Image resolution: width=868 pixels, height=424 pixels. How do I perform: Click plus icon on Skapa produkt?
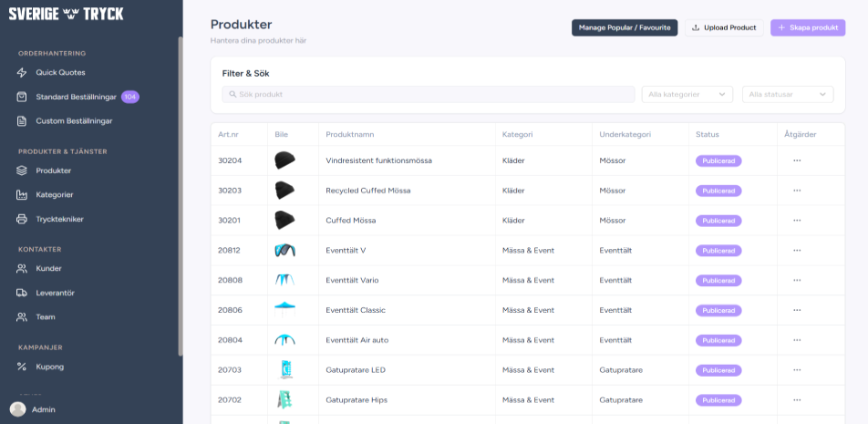coord(781,27)
